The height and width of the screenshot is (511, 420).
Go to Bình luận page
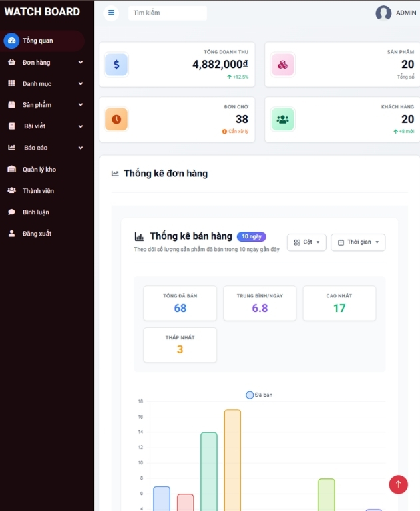[36, 212]
